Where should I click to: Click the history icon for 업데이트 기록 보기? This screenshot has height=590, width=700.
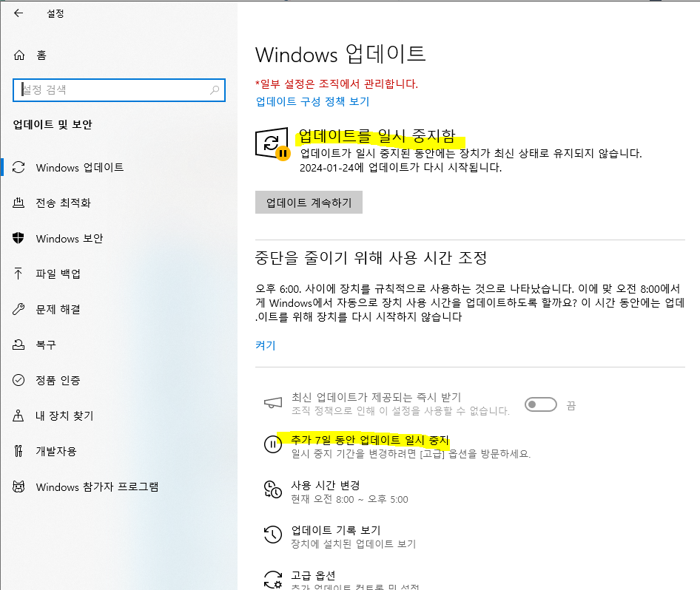click(273, 535)
